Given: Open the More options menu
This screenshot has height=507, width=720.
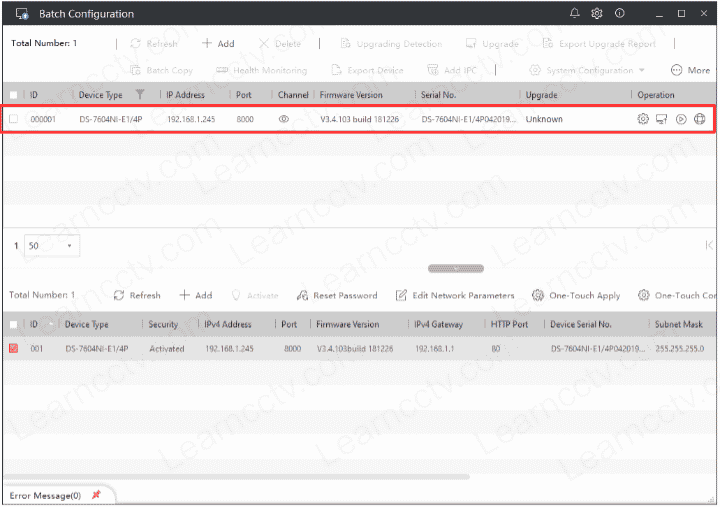Looking at the screenshot, I should (x=690, y=70).
